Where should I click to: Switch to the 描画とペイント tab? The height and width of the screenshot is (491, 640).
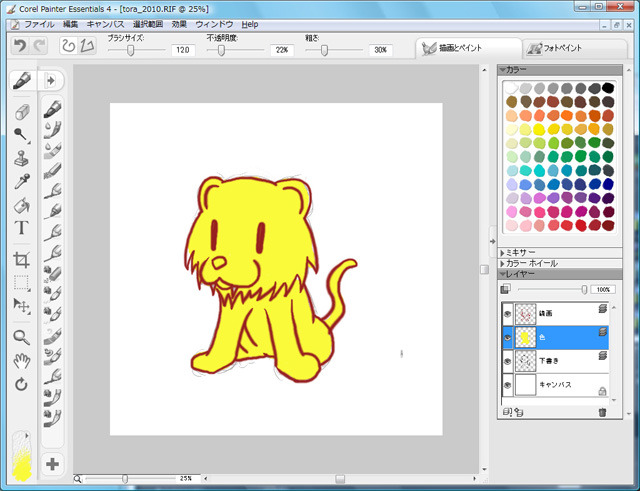click(x=468, y=49)
